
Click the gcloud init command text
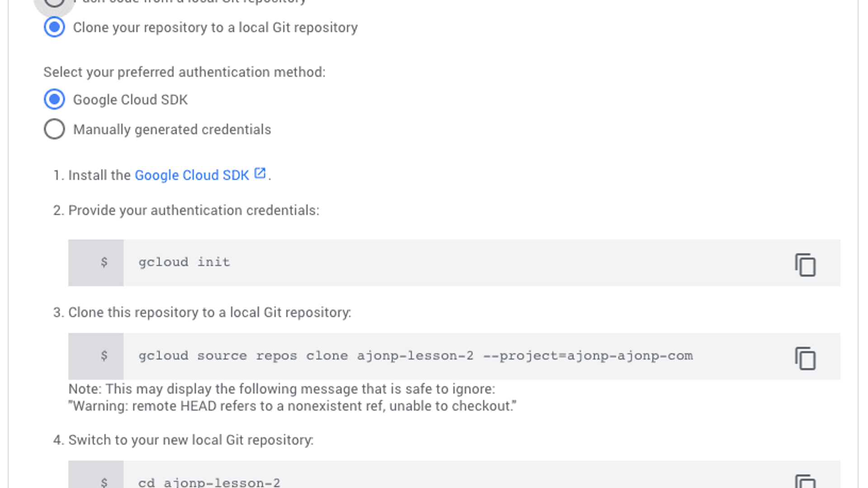tap(184, 262)
